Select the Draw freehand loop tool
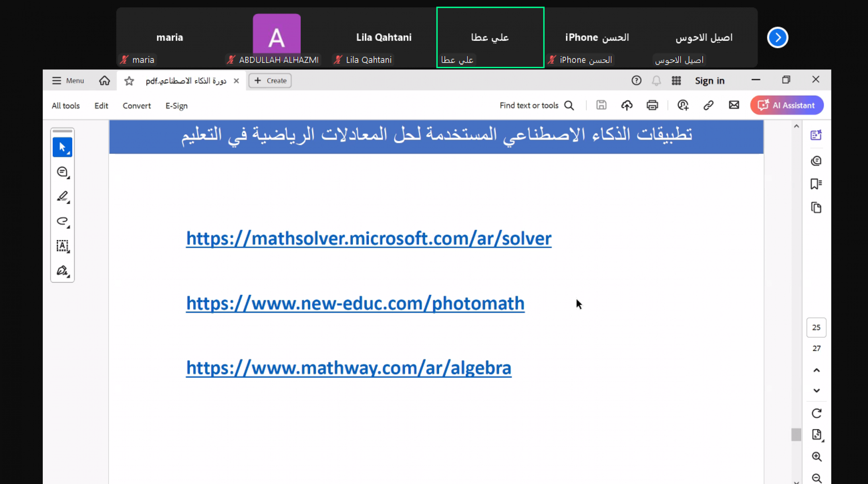The width and height of the screenshot is (868, 484). click(x=62, y=221)
